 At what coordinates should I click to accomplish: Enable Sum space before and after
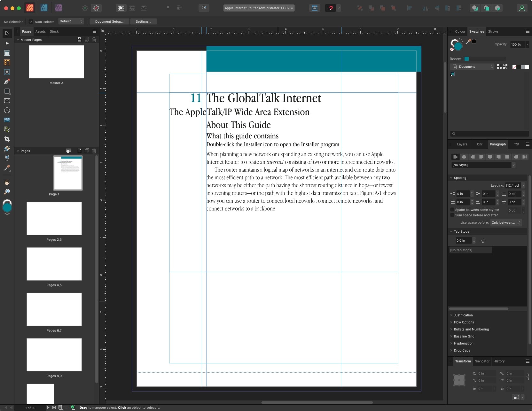[452, 215]
